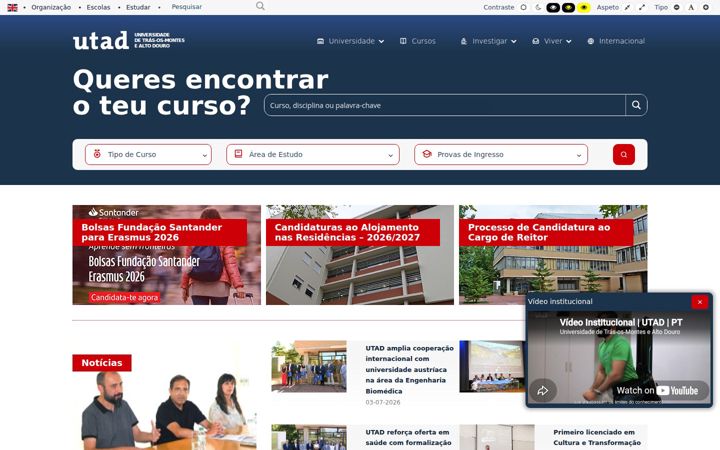Click the top bar search magnifier icon
The height and width of the screenshot is (450, 720).
pos(260,6)
